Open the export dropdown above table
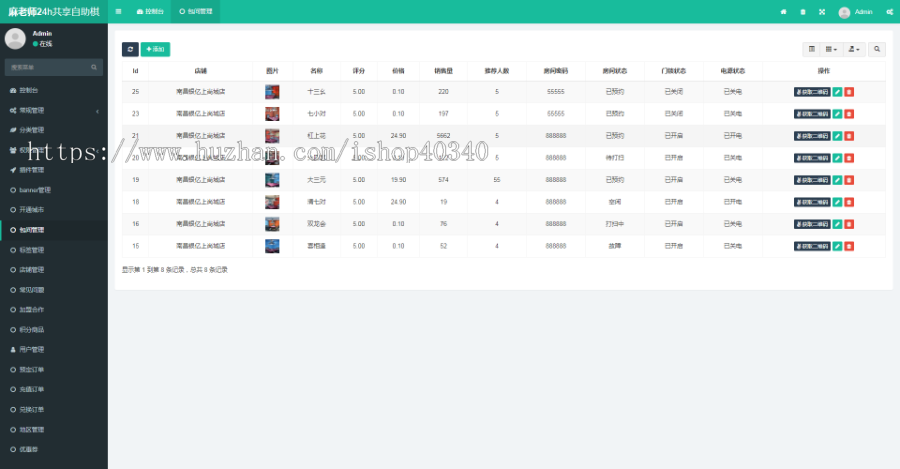 [854, 49]
